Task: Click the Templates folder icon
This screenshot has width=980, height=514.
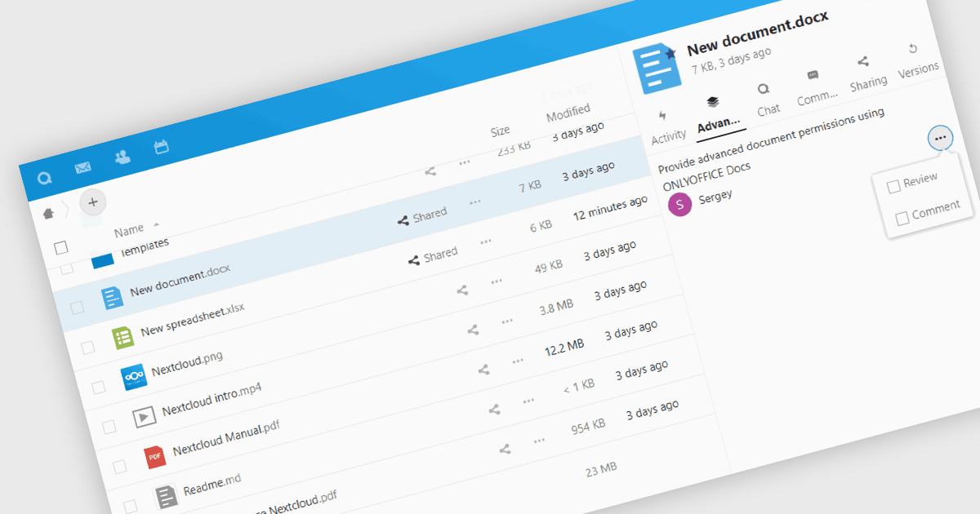Action: pos(103,260)
